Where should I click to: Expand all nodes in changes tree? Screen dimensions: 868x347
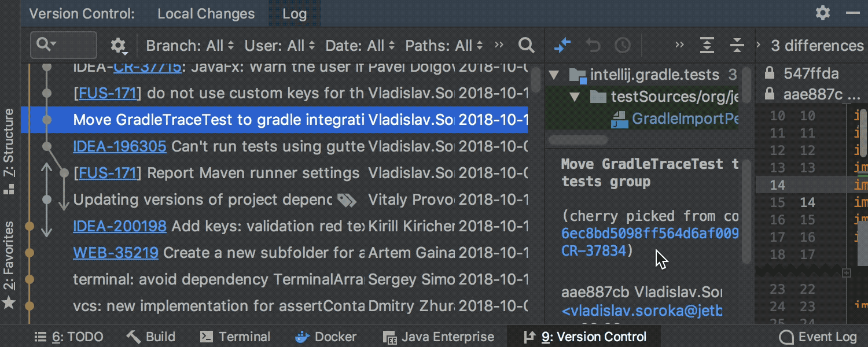tap(707, 45)
